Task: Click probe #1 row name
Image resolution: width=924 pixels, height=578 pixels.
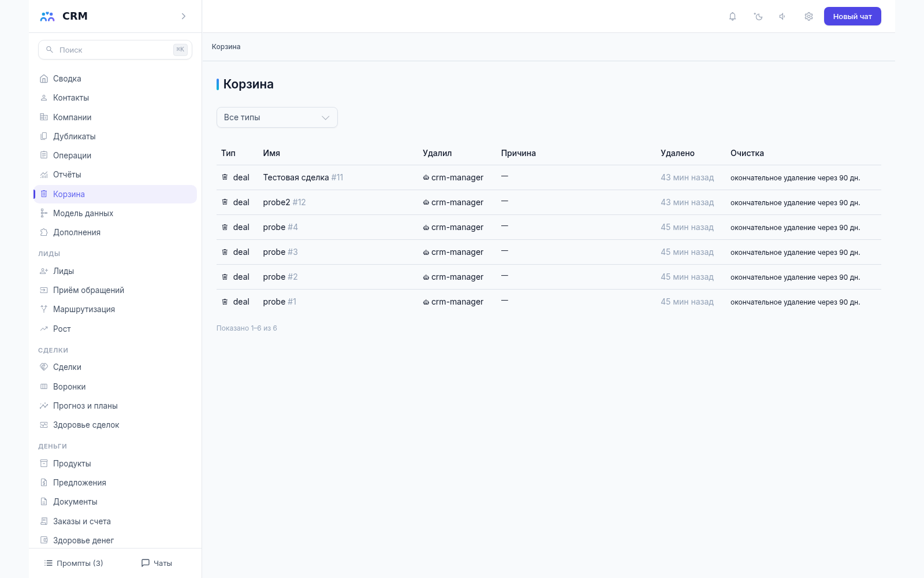Action: (x=280, y=302)
